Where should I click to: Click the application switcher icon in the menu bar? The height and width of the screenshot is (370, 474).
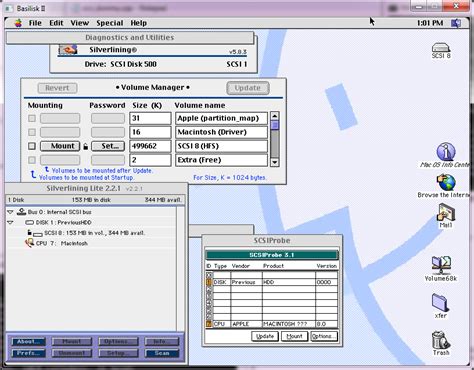point(456,23)
